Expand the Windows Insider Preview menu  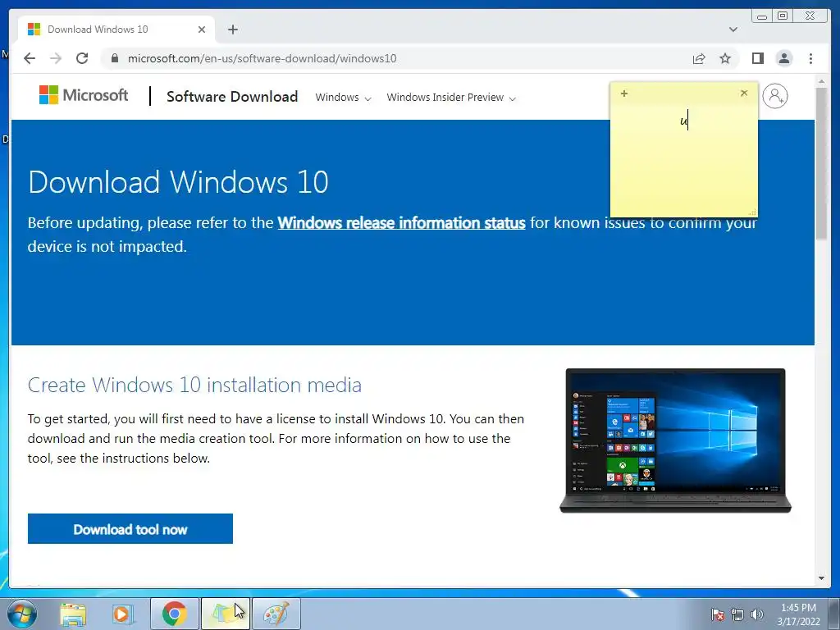[x=451, y=98]
